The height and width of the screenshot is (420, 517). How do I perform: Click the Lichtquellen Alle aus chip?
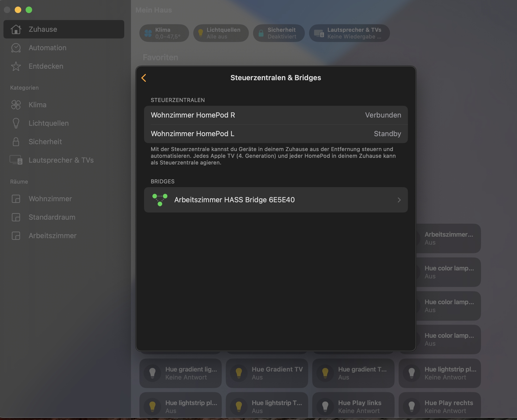click(x=221, y=33)
